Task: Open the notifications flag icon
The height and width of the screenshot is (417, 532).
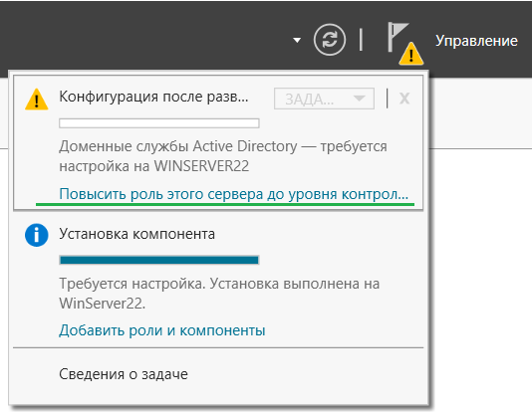Action: click(398, 37)
